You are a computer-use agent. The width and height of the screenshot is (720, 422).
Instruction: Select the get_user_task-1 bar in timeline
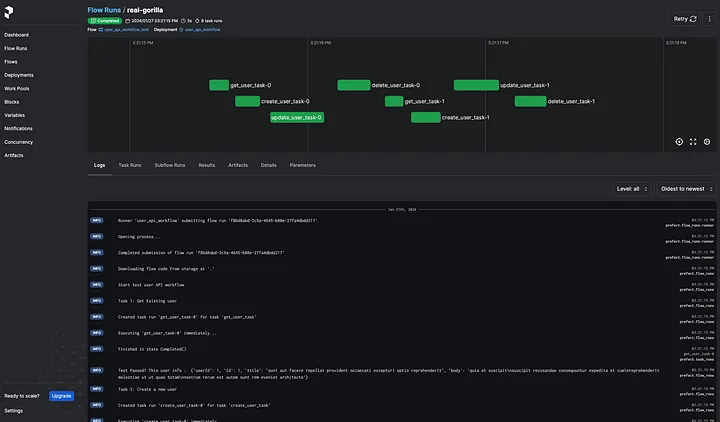pyautogui.click(x=394, y=101)
